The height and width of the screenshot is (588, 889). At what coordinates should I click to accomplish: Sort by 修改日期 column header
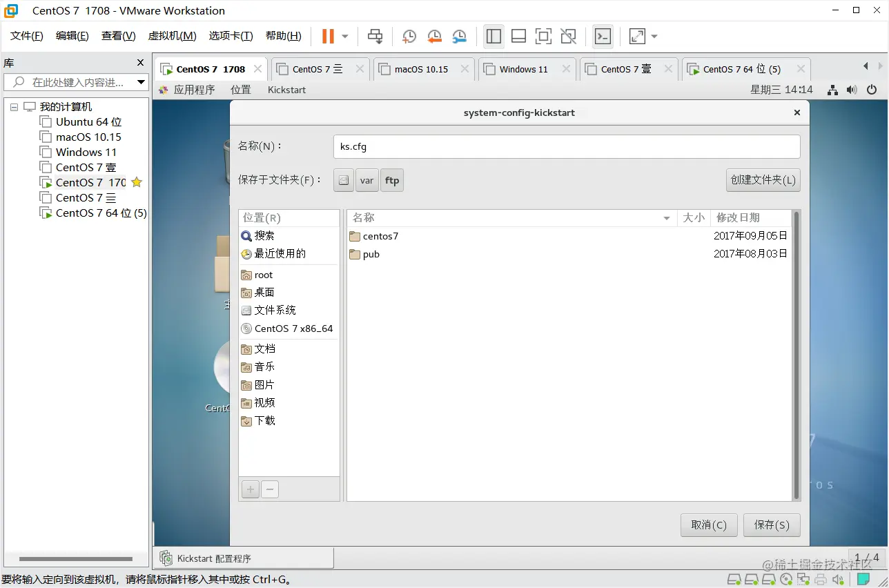pos(751,218)
